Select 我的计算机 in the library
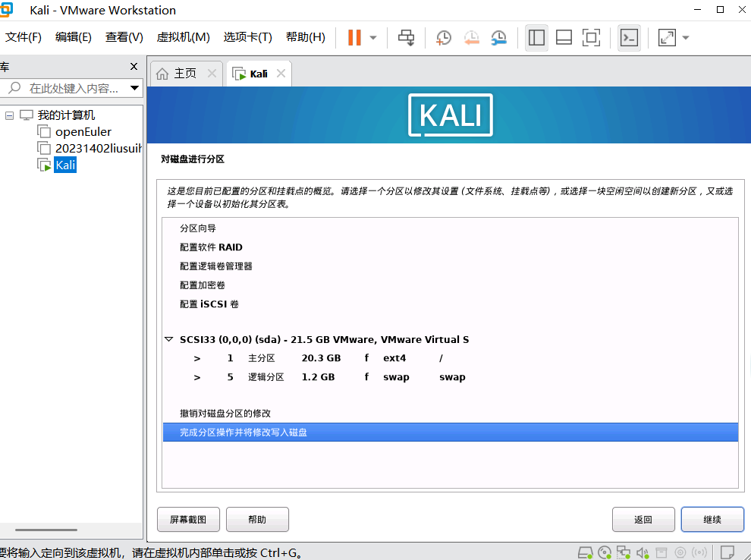Image resolution: width=751 pixels, height=560 pixels. pos(66,115)
